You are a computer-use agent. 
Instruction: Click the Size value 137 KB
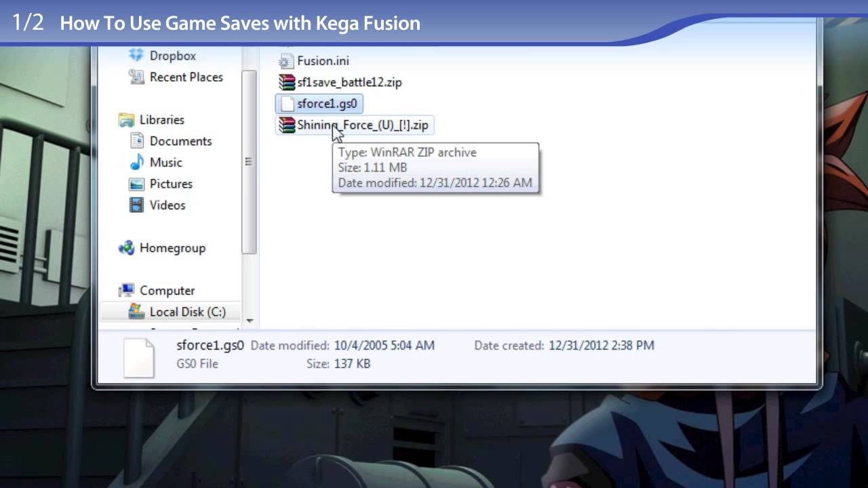tap(352, 364)
